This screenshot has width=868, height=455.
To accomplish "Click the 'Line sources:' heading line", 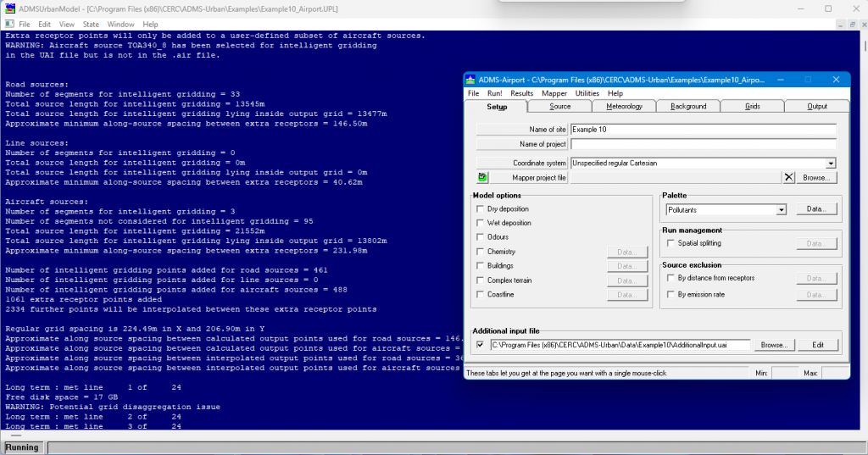I will tap(37, 143).
